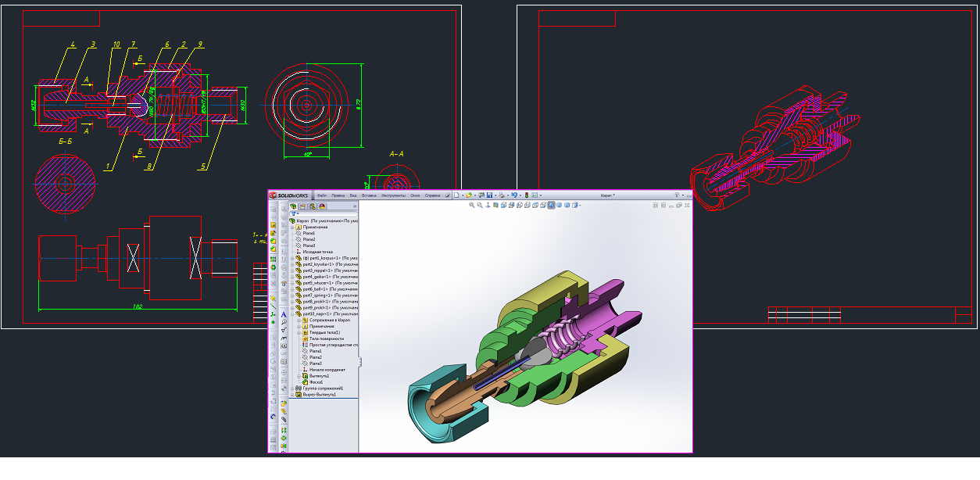980x480 pixels.
Task: Expand the part4_gaika component
Action: point(292,277)
